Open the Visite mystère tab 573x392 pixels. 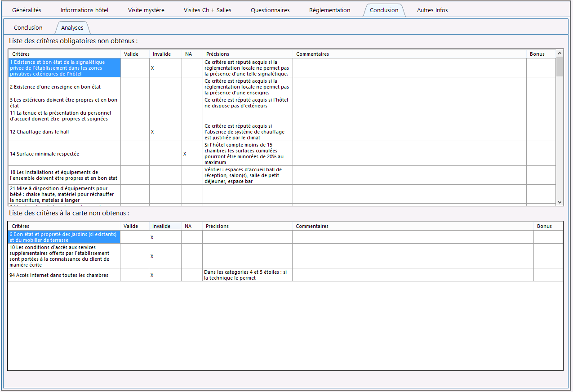pyautogui.click(x=146, y=10)
